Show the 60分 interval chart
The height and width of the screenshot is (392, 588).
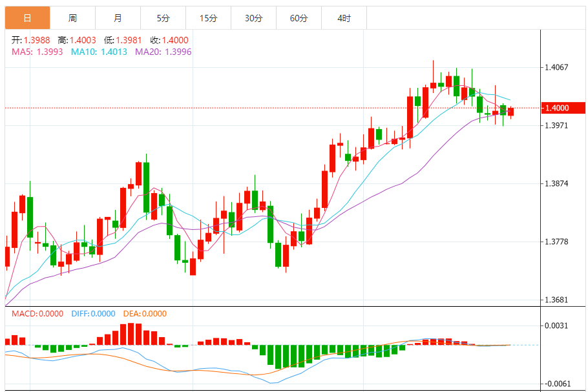coord(299,18)
